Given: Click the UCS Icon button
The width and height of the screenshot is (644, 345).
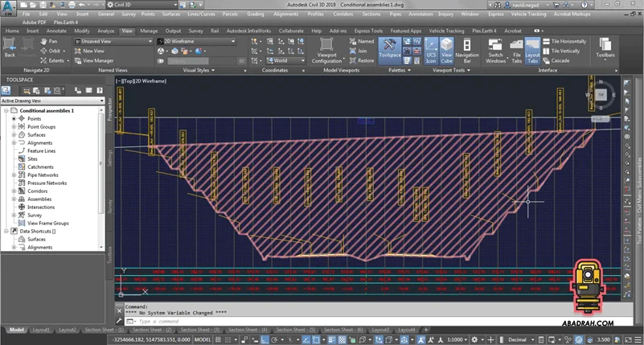Looking at the screenshot, I should (433, 50).
